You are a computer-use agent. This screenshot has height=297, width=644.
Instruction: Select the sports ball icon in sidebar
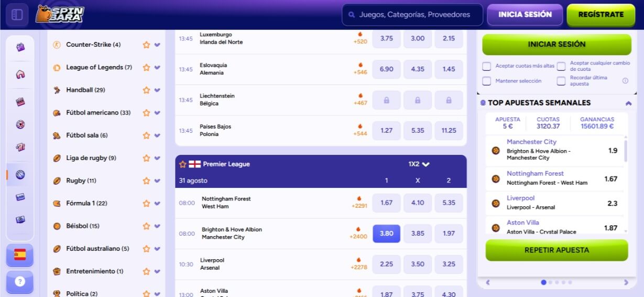click(20, 175)
